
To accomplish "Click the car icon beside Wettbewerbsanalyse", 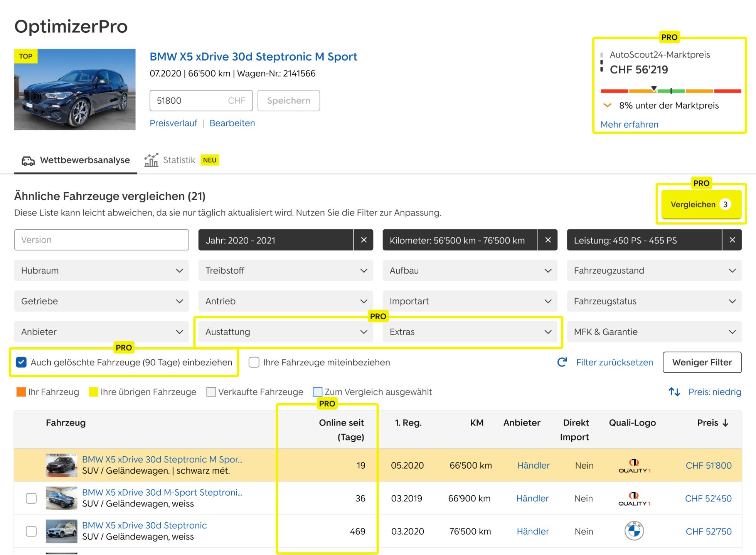I will point(28,160).
